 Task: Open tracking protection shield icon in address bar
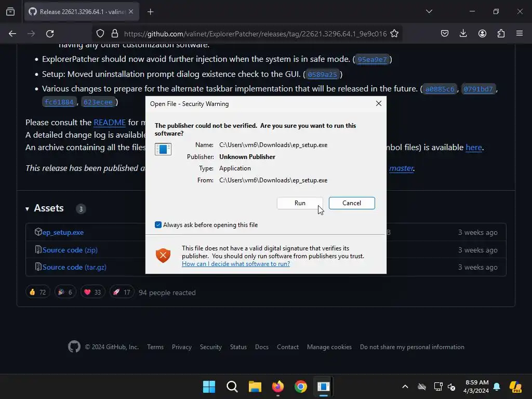click(x=100, y=34)
